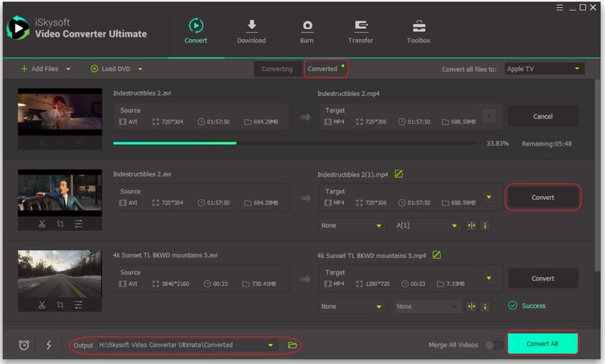Screen dimensions: 605x364
Task: Click the Add Files button
Action: [x=40, y=69]
